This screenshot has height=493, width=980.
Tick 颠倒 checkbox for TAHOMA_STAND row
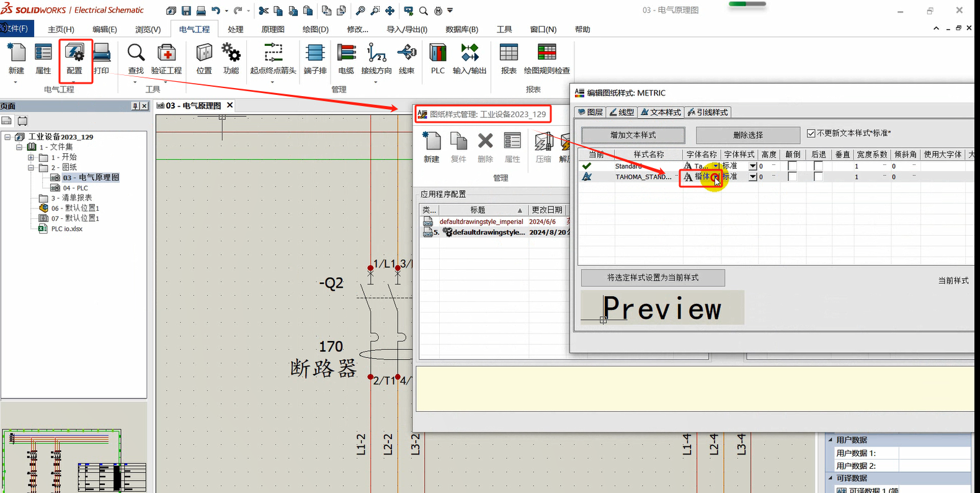pyautogui.click(x=792, y=177)
